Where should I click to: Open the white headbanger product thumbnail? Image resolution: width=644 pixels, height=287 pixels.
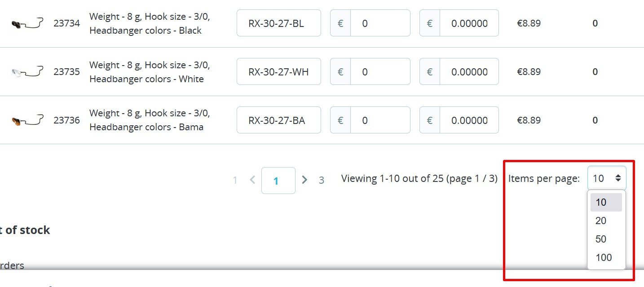[27, 72]
